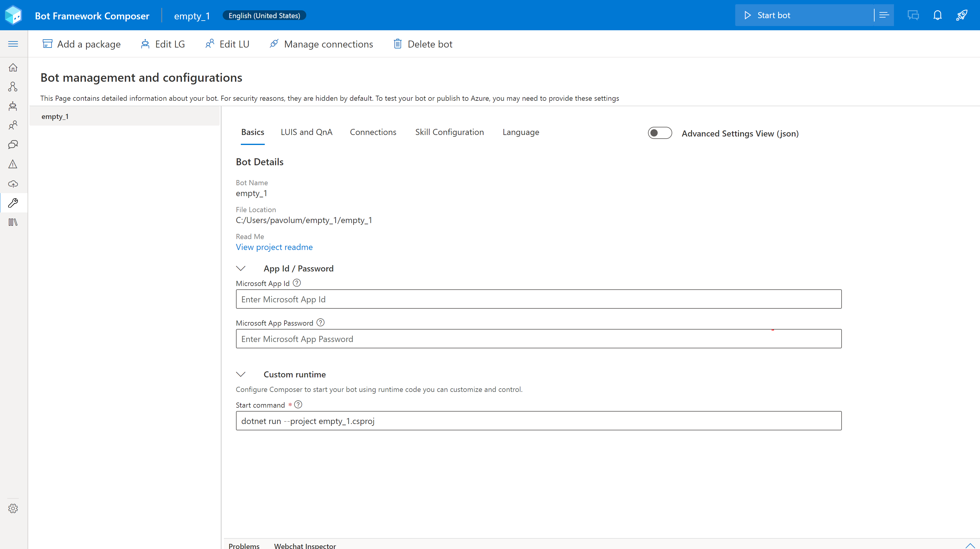This screenshot has width=980, height=549.
Task: Open the Home page icon in sidebar
Action: pos(13,67)
